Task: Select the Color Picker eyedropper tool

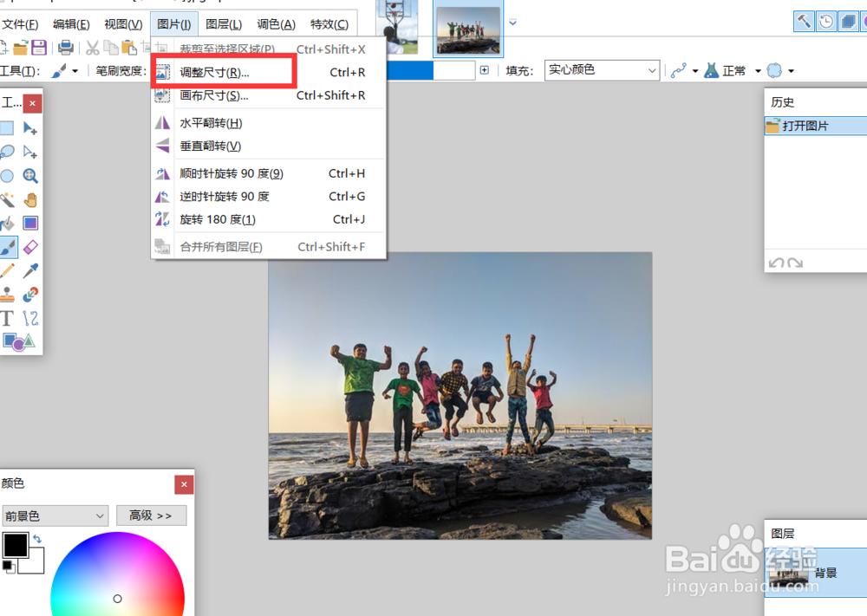Action: point(29,270)
